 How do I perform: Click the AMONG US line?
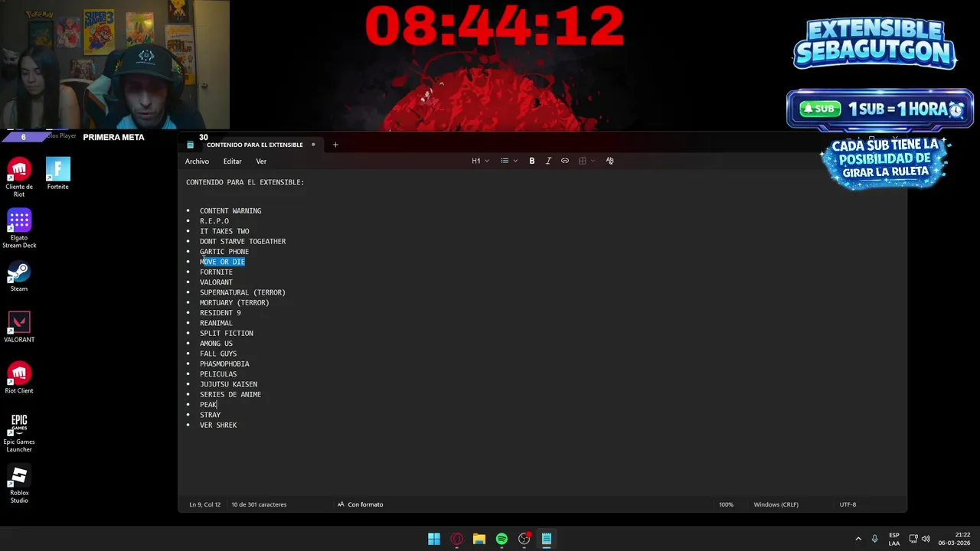coord(216,344)
